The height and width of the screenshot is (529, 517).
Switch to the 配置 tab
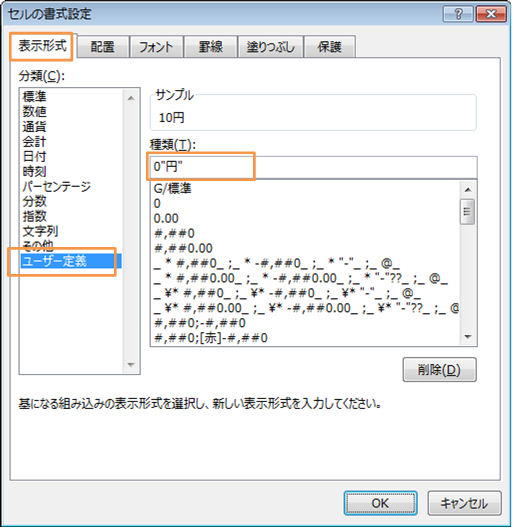click(x=104, y=47)
